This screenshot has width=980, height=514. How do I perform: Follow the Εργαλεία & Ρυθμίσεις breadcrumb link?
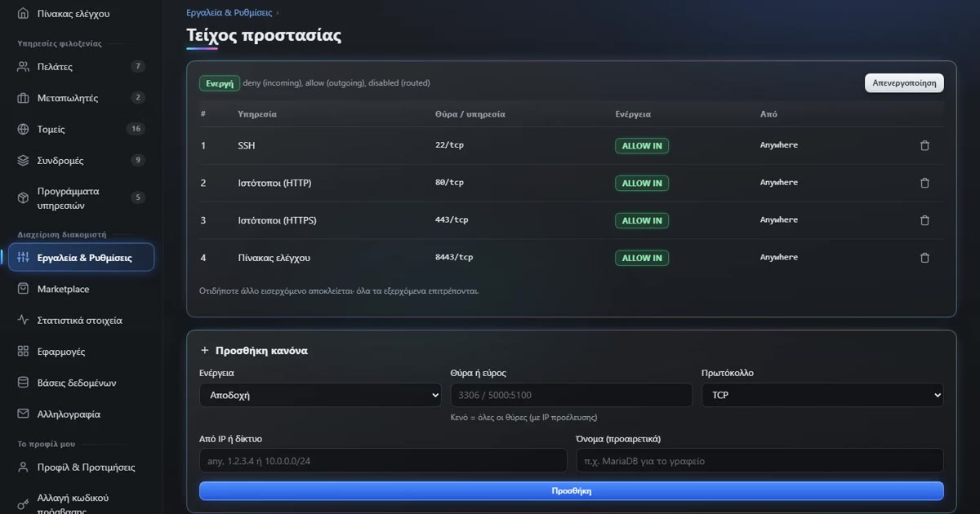pos(229,13)
